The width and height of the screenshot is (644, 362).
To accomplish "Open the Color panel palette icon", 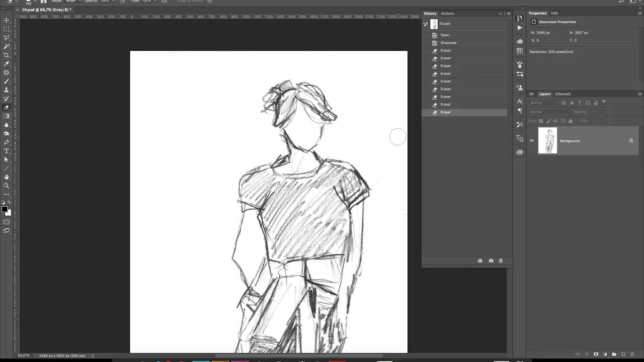I will pos(520,41).
